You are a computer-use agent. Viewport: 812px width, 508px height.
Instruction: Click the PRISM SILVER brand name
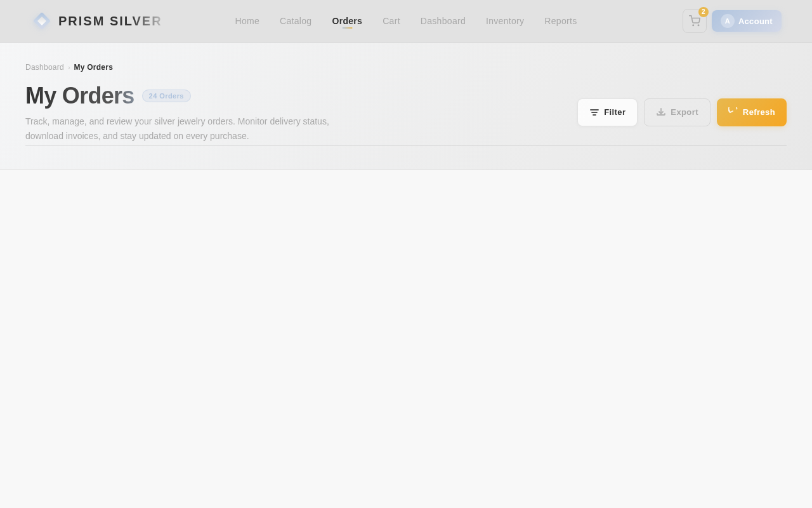[x=110, y=21]
